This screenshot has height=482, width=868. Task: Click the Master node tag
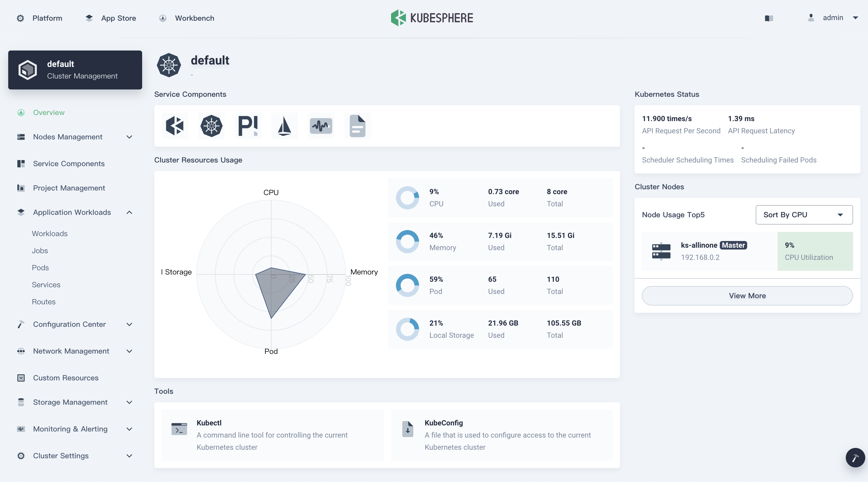pyautogui.click(x=733, y=245)
